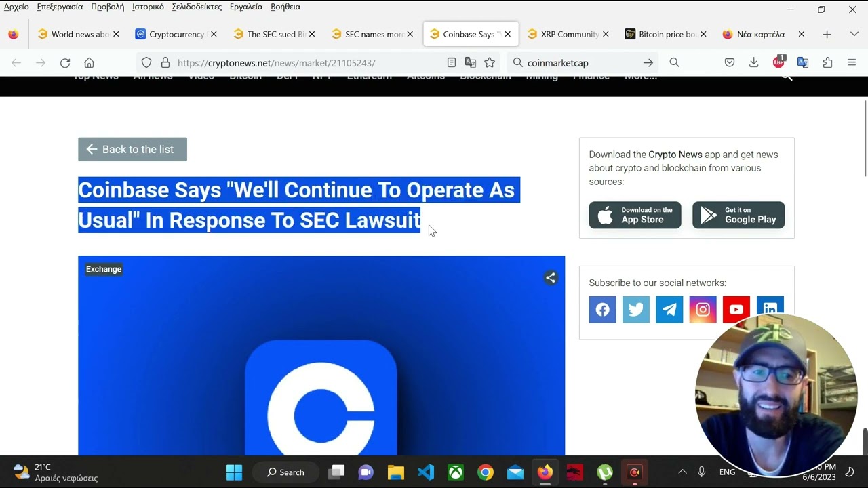Toggle reader view for this article
This screenshot has width=868, height=488.
pos(452,63)
